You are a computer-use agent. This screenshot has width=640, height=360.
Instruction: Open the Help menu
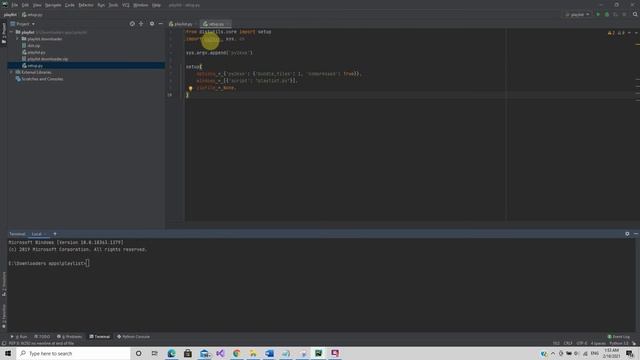pyautogui.click(x=156, y=5)
